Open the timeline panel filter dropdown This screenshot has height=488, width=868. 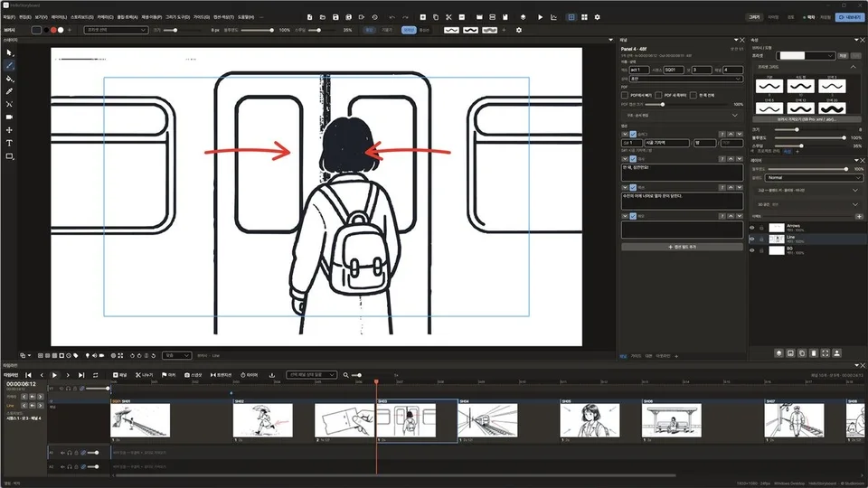pos(312,375)
